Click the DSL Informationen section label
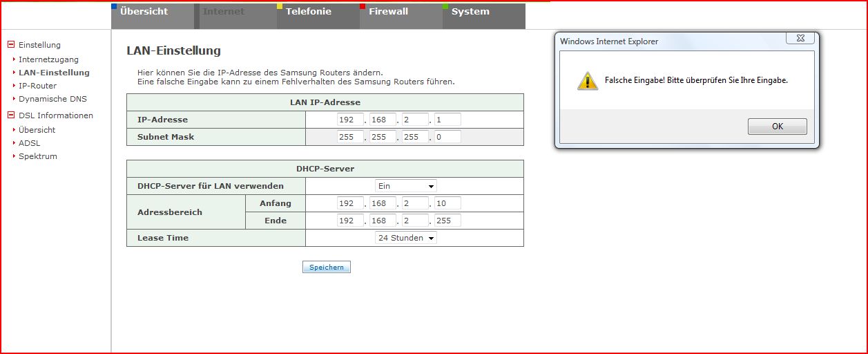Image resolution: width=868 pixels, height=354 pixels. pyautogui.click(x=55, y=115)
